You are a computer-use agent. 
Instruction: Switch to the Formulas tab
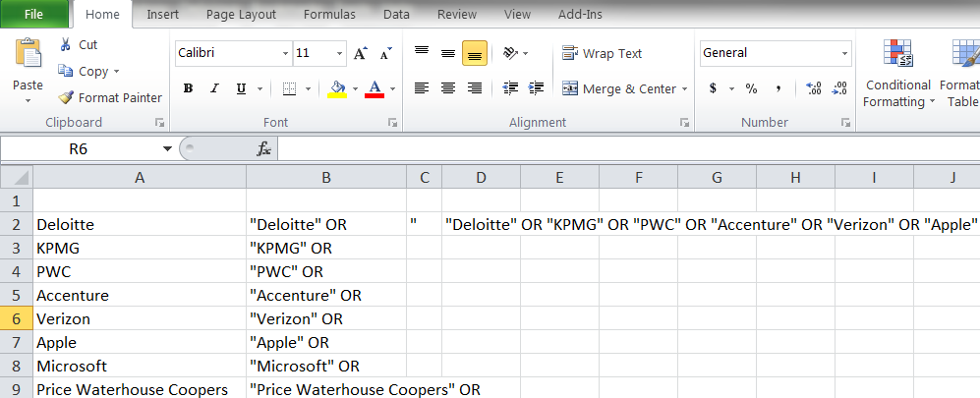pos(329,15)
